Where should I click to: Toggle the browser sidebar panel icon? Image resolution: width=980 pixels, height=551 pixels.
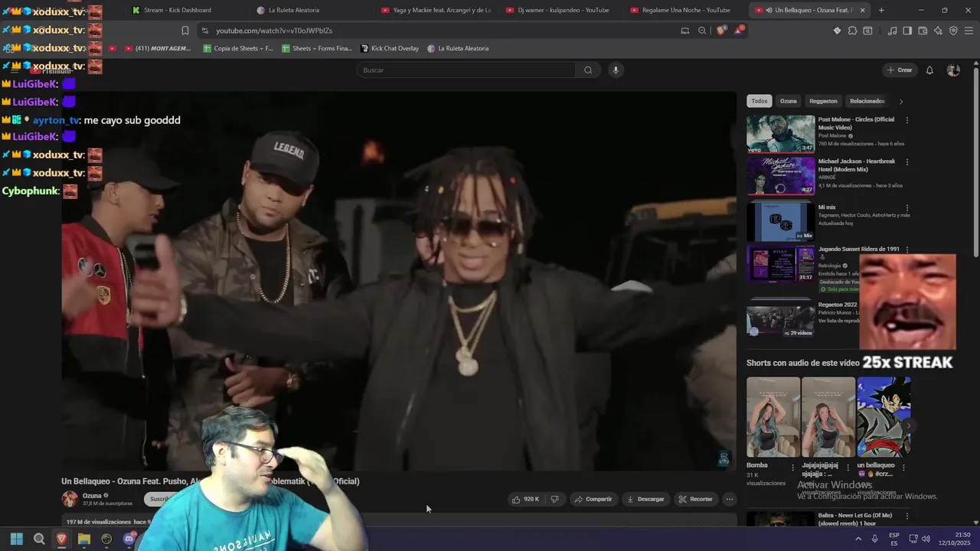point(907,31)
